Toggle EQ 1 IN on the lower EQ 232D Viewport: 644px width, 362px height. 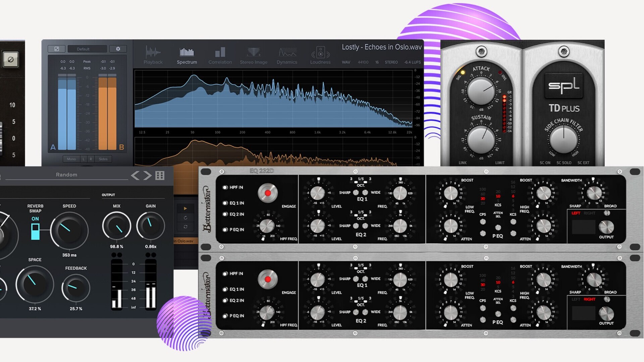(x=225, y=289)
